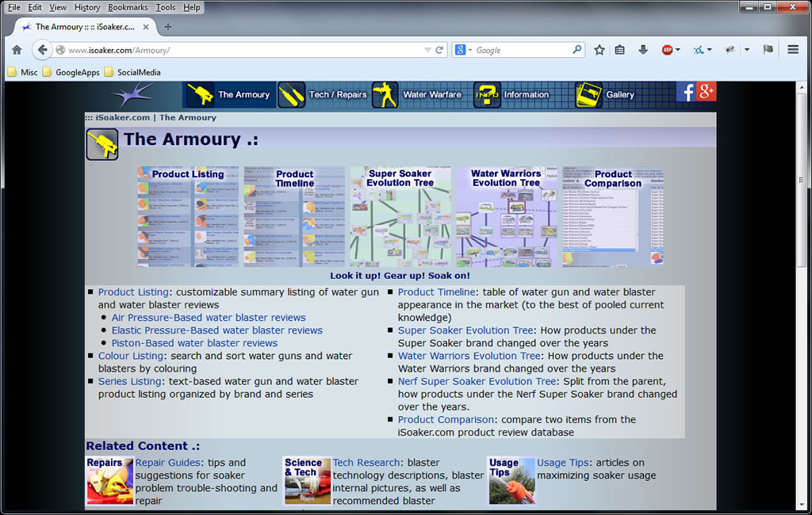The image size is (812, 515).
Task: Click the flag icon in browser toolbar
Action: click(x=768, y=50)
